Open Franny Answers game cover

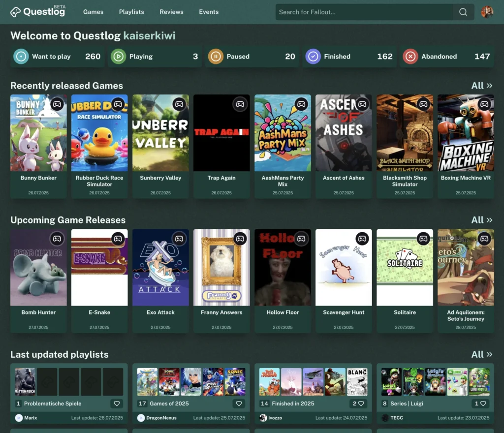click(x=221, y=267)
